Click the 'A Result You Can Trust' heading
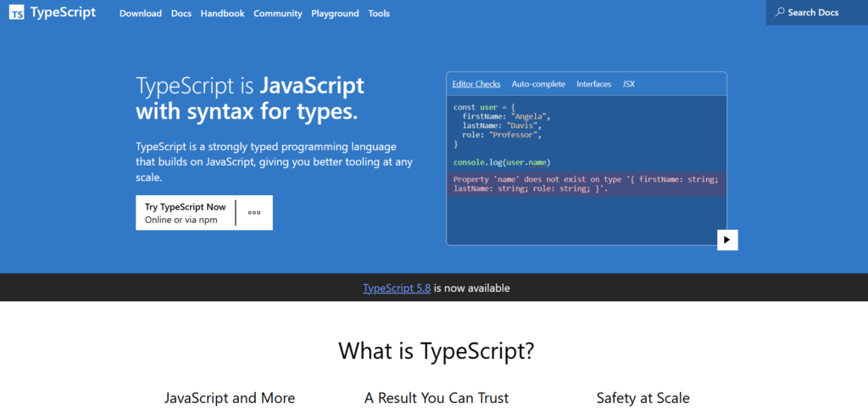868x414 pixels. click(x=437, y=398)
